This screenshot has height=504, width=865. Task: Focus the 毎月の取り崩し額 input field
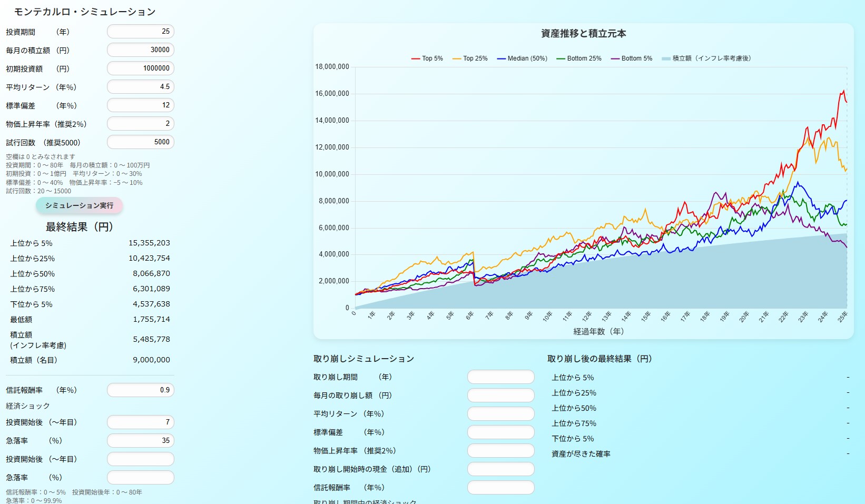point(500,396)
